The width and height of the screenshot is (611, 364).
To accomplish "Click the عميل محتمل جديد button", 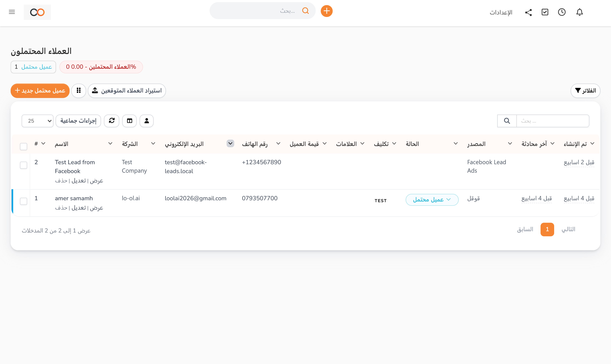I will point(40,91).
